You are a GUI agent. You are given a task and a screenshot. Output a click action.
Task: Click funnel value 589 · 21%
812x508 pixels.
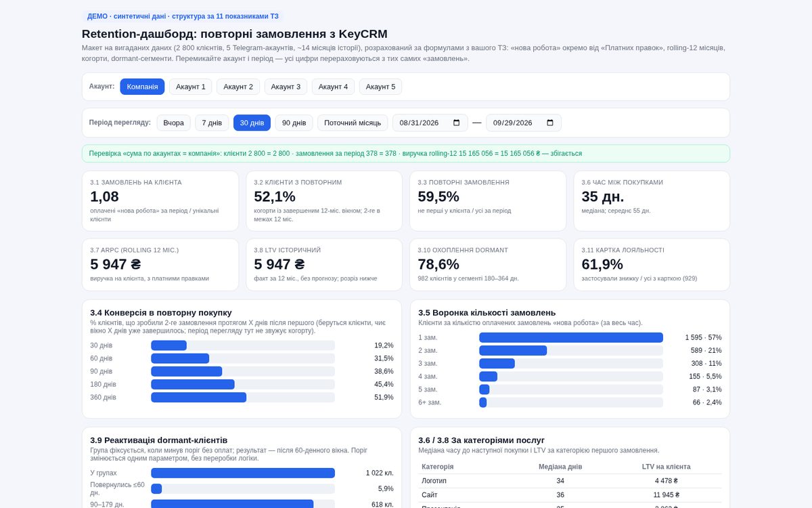point(706,350)
